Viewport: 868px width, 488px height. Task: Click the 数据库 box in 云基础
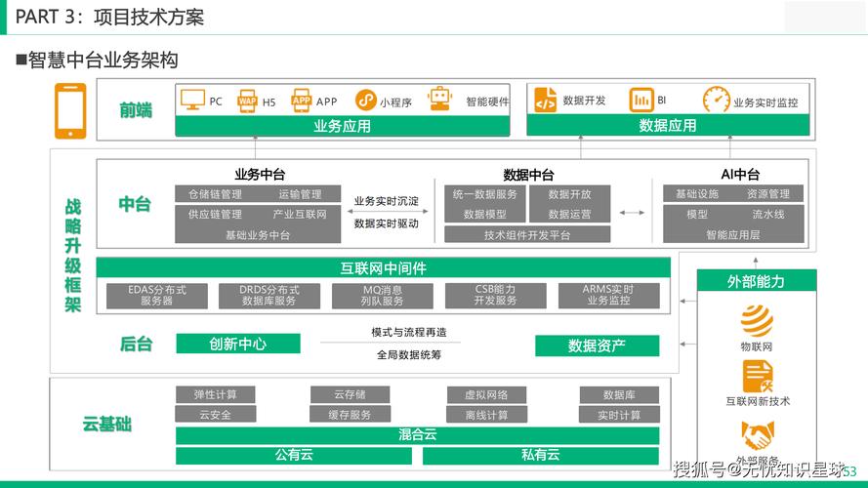[619, 395]
